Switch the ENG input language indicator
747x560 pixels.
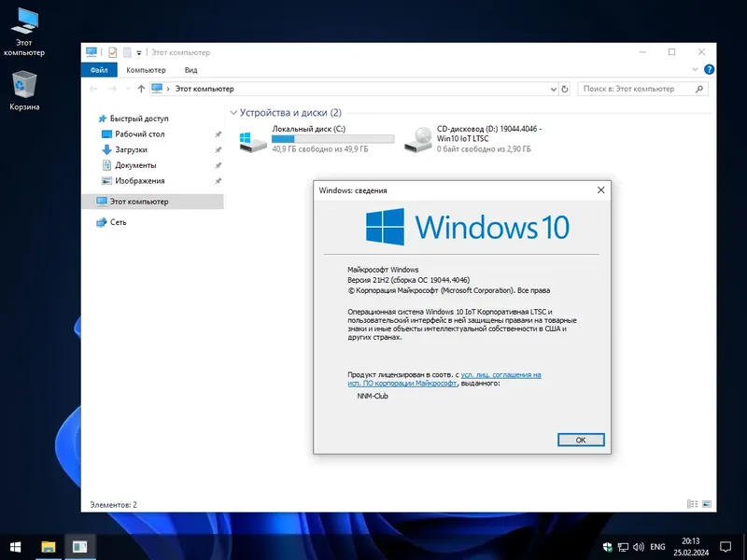(657, 547)
